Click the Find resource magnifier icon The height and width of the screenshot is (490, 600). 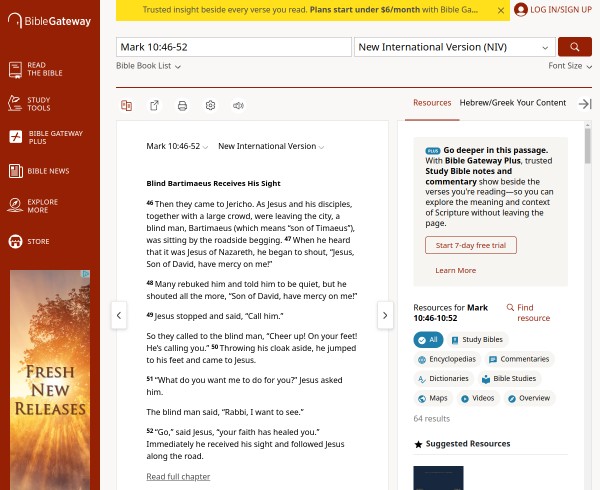[x=510, y=308]
